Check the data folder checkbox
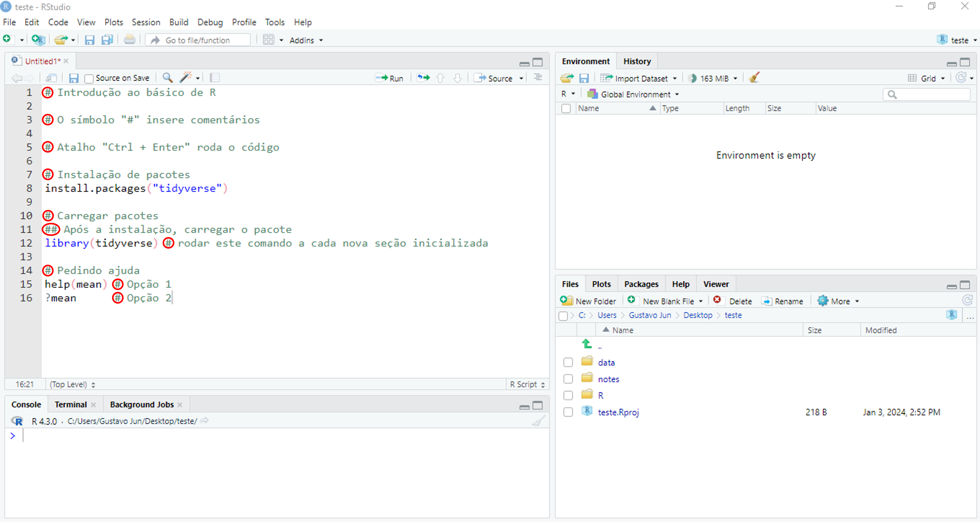This screenshot has height=522, width=980. [568, 362]
